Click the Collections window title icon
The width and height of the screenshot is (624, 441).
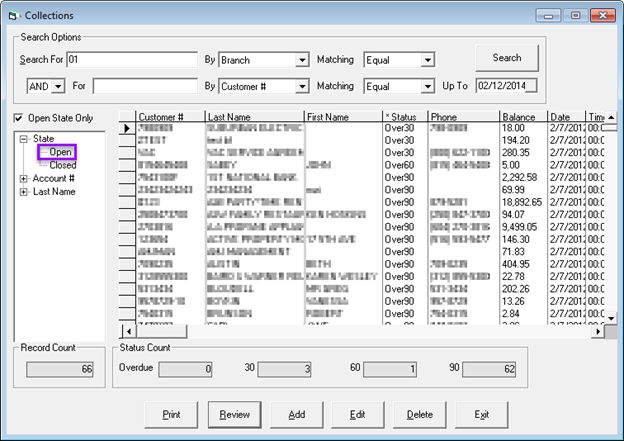tap(13, 16)
